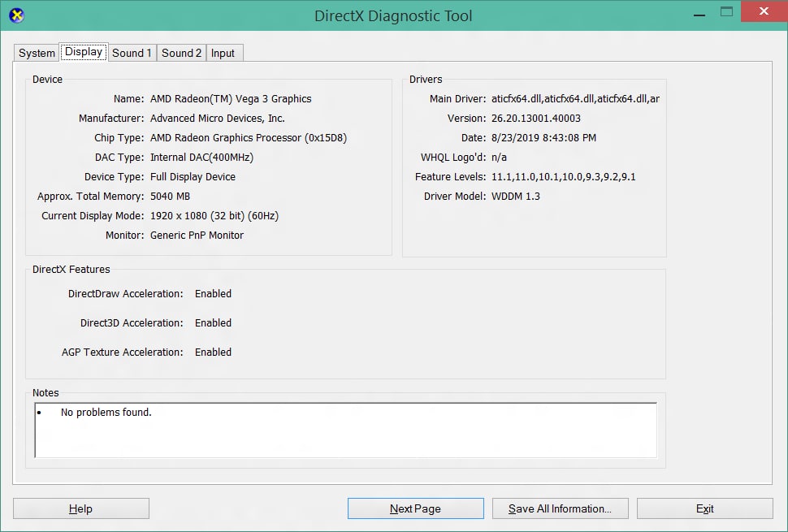This screenshot has height=532, width=788.
Task: Click total memory value '5040 MB'
Action: [170, 197]
